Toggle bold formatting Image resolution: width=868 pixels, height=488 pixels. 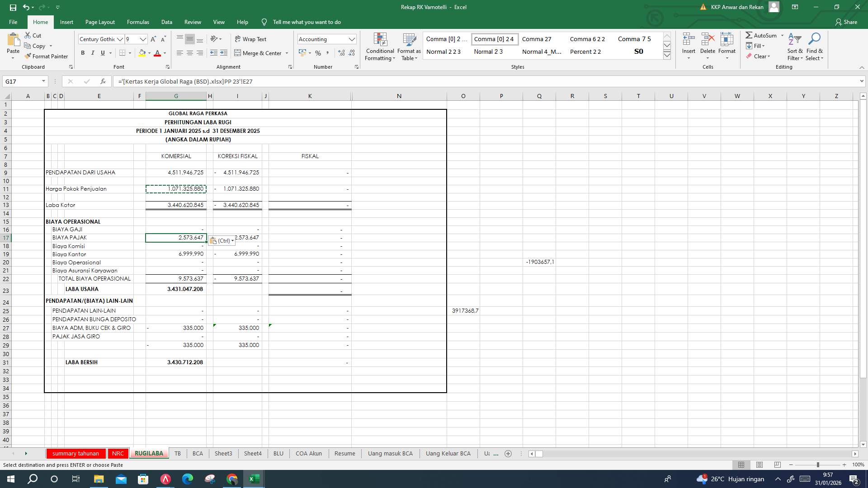[x=83, y=53]
